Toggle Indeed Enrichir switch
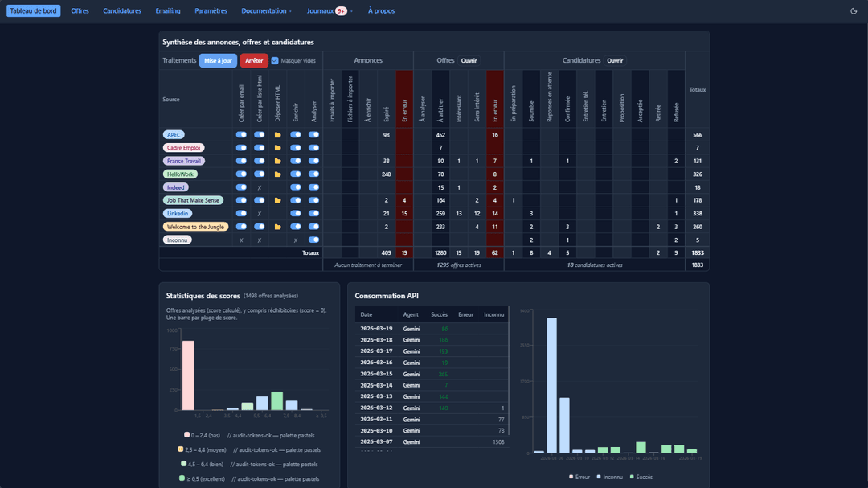Screen dimensions: 868x488 tap(296, 187)
